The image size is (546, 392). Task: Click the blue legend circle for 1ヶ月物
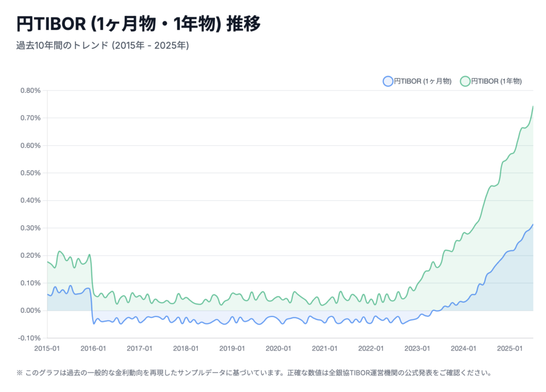tap(388, 81)
